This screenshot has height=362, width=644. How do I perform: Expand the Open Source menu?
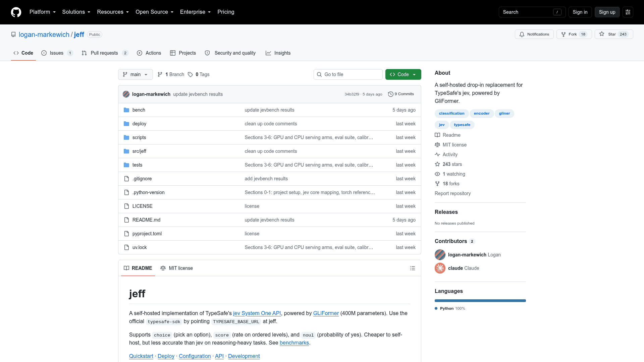[155, 12]
